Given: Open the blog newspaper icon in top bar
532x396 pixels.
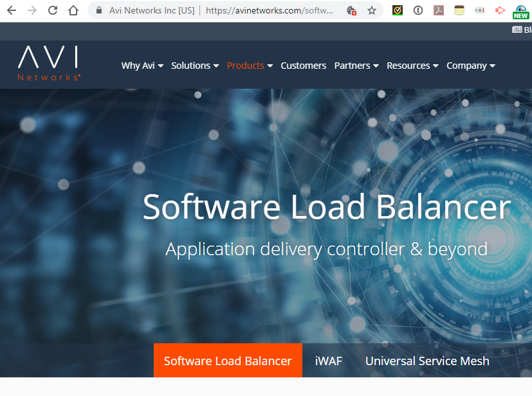Looking at the screenshot, I should point(517,30).
